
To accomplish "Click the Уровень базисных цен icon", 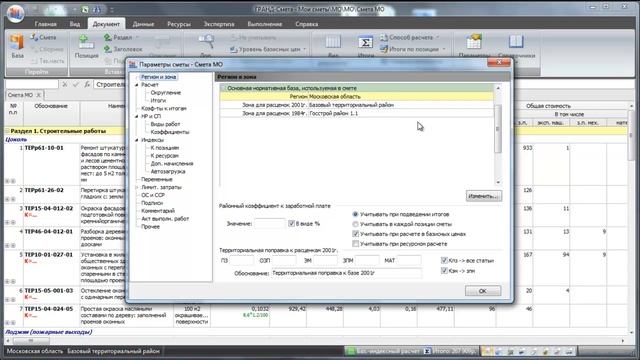I will [x=233, y=49].
